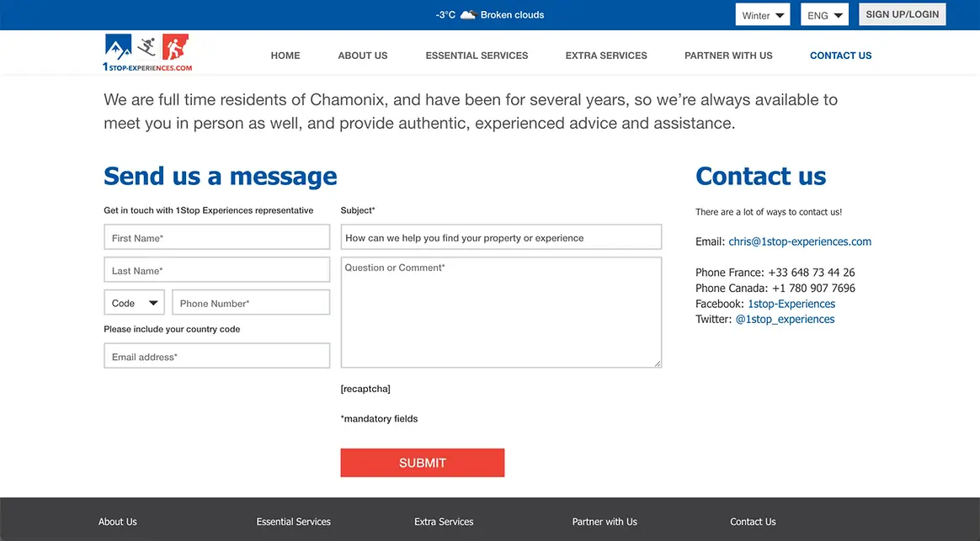The height and width of the screenshot is (541, 980).
Task: Click the 1Stop-Experiences logo
Action: 147,53
